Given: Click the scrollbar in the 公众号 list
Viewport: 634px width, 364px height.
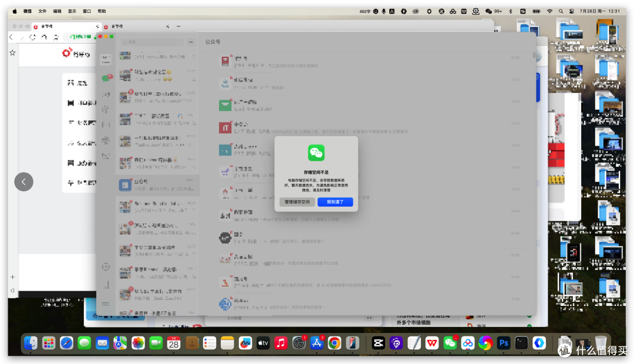Looking at the screenshot, I should click(x=534, y=55).
